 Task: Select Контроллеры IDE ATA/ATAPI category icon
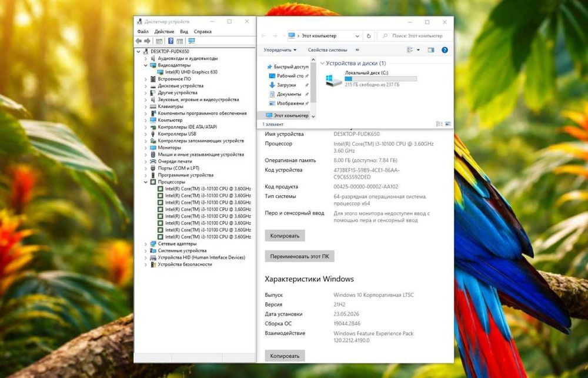click(x=153, y=127)
